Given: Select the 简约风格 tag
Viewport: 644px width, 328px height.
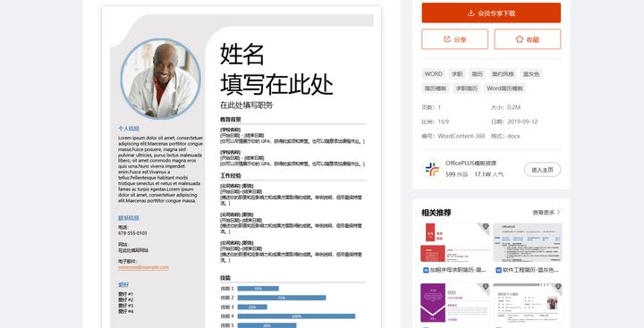Looking at the screenshot, I should [x=503, y=74].
